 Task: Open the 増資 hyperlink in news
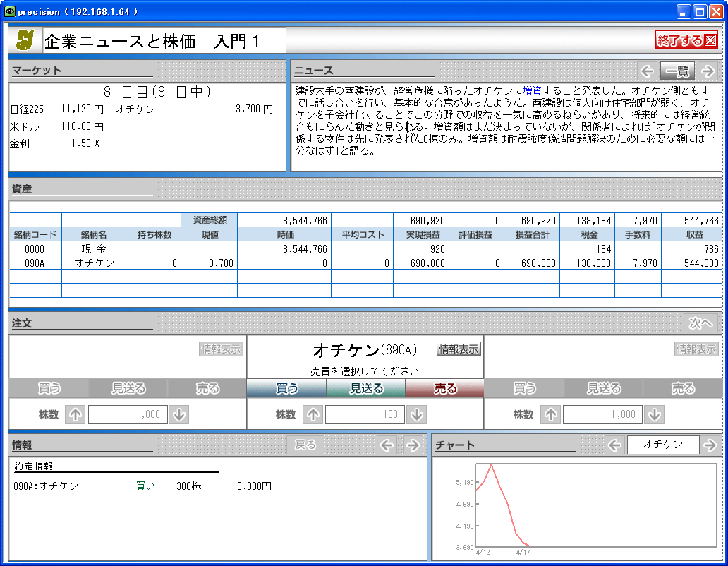(532, 90)
